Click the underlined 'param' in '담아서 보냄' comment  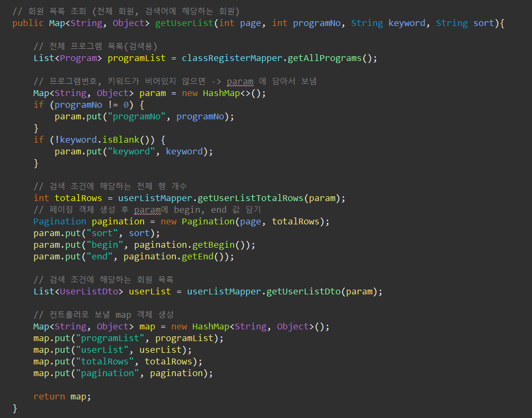coord(240,82)
